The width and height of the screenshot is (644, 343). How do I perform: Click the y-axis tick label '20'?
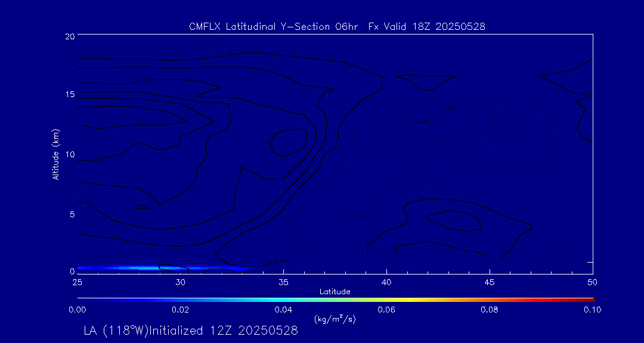(x=69, y=36)
